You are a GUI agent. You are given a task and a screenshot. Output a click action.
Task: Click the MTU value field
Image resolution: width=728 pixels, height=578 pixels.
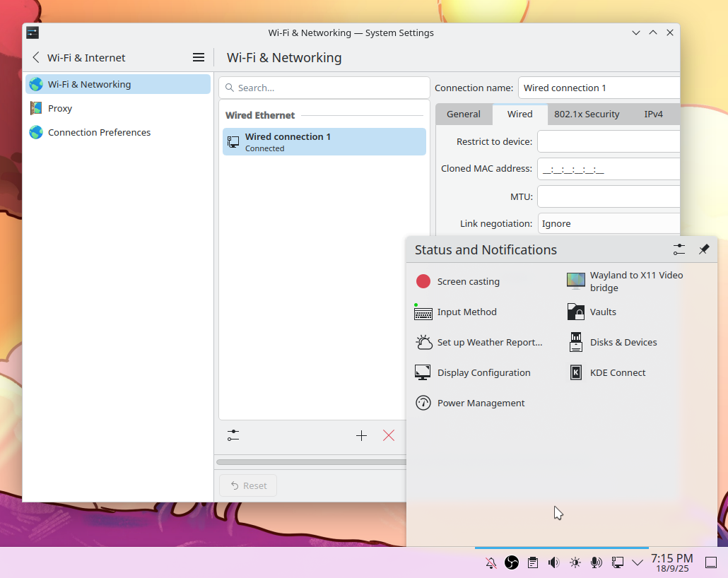click(x=609, y=197)
